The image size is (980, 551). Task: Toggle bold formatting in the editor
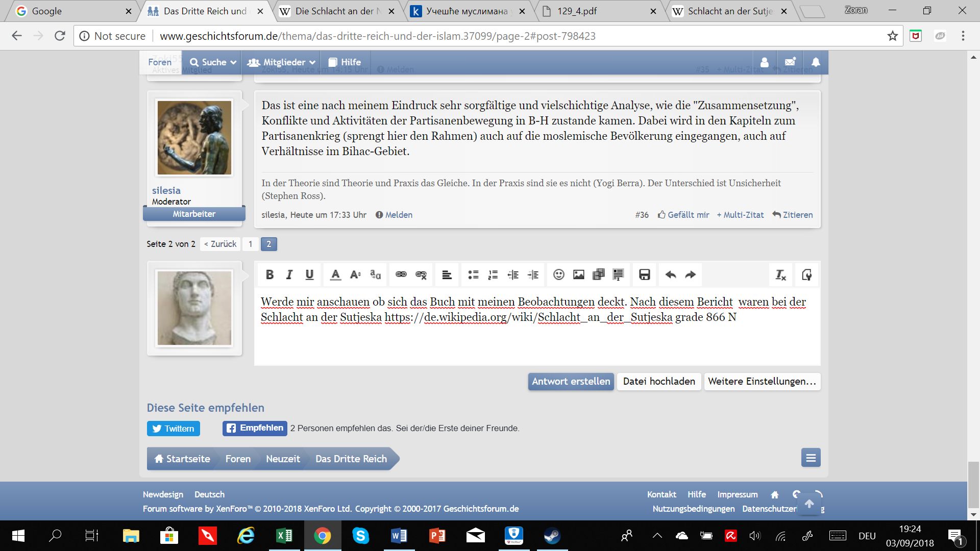[x=269, y=275]
